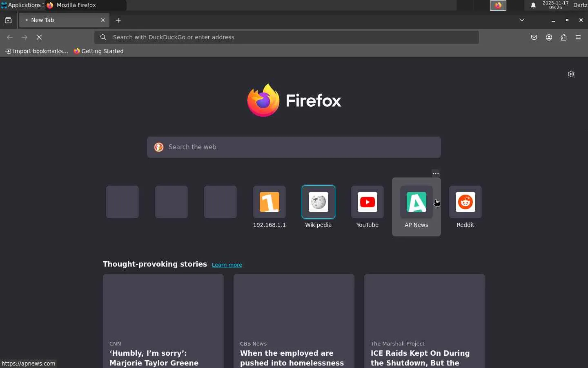Screen dimensions: 588x368
Task: Open the Applications menu in the panel
Action: coord(21,5)
